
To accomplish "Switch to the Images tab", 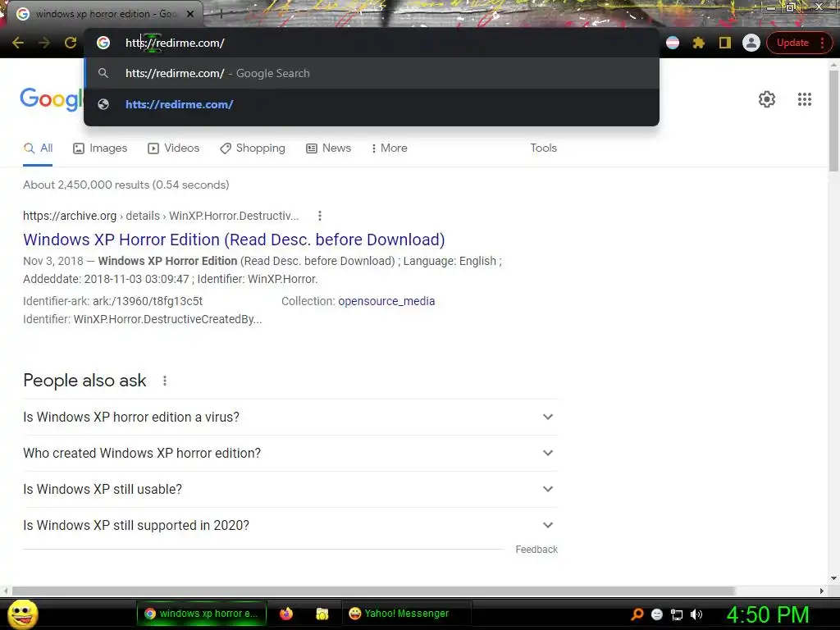I will [x=100, y=148].
